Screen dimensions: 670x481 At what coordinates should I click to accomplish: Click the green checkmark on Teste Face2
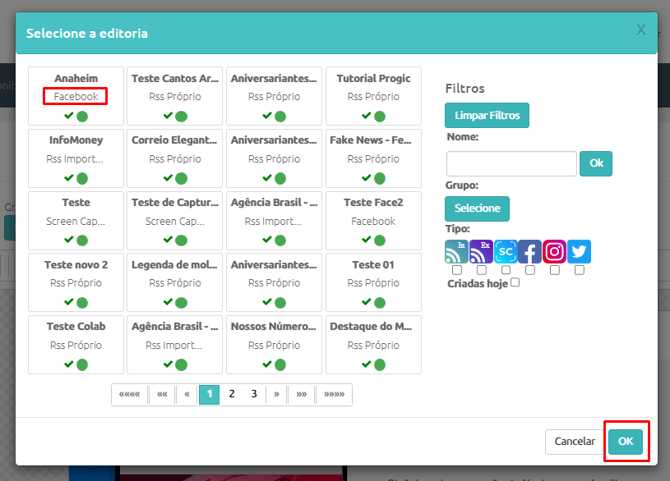[x=366, y=239]
